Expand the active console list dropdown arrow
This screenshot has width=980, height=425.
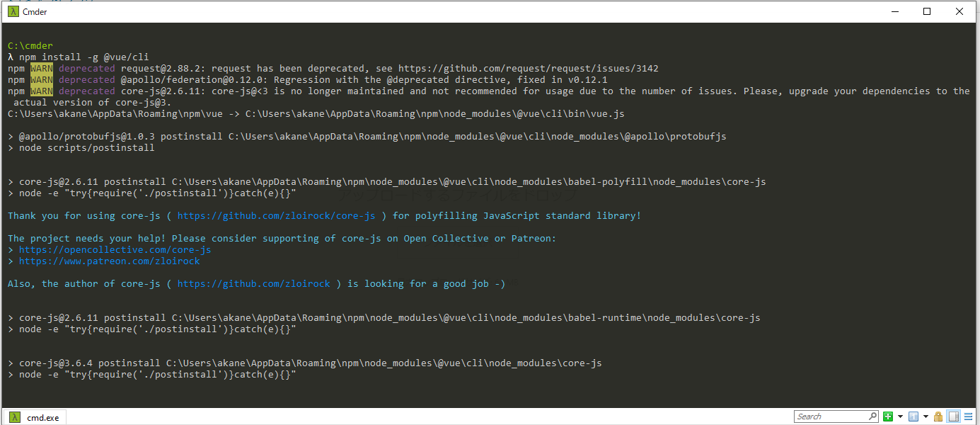tap(926, 416)
